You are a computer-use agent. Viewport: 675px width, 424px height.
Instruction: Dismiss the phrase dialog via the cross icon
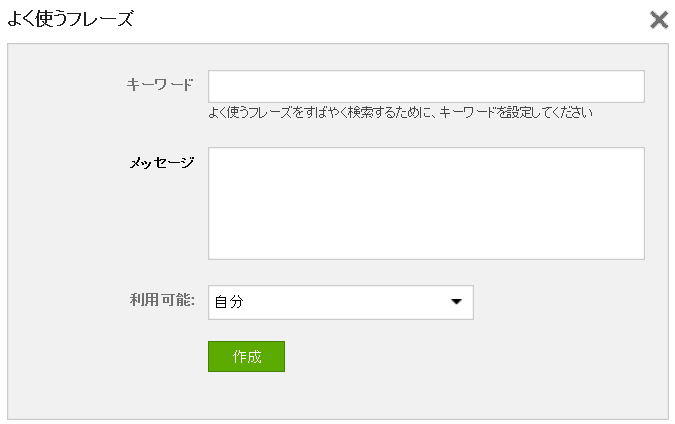(659, 20)
